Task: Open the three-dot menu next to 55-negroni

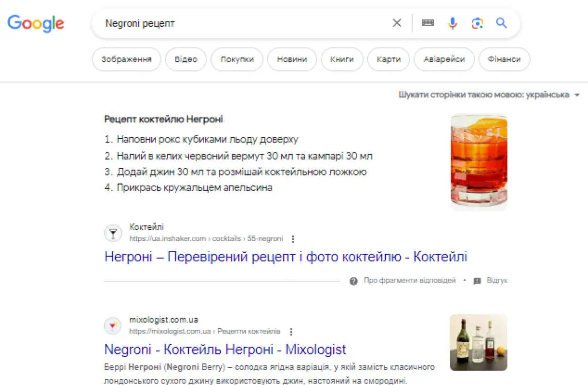Action: point(293,239)
